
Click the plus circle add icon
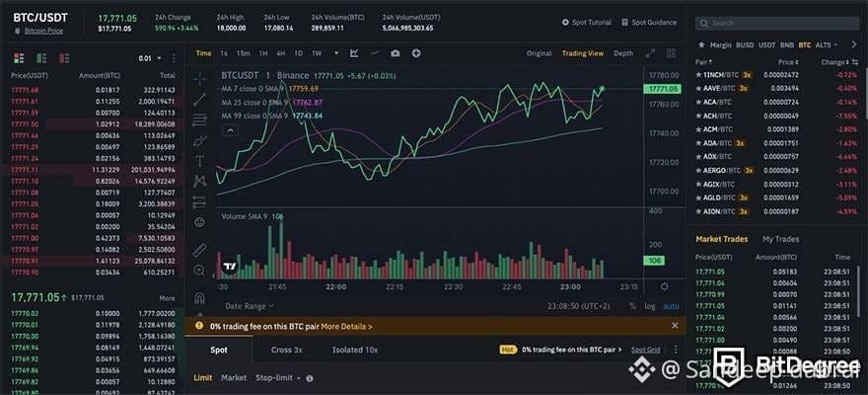pos(416,53)
